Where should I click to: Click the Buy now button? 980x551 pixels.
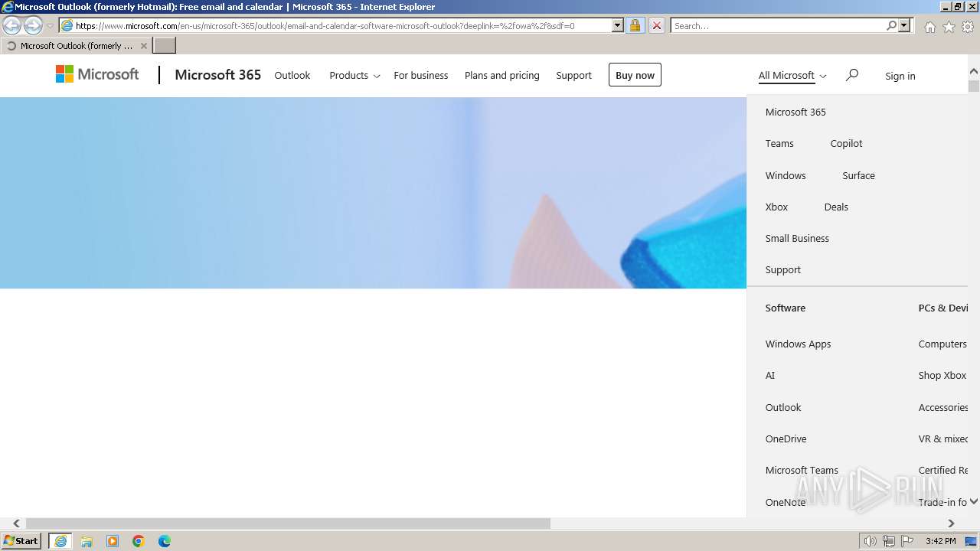point(635,75)
